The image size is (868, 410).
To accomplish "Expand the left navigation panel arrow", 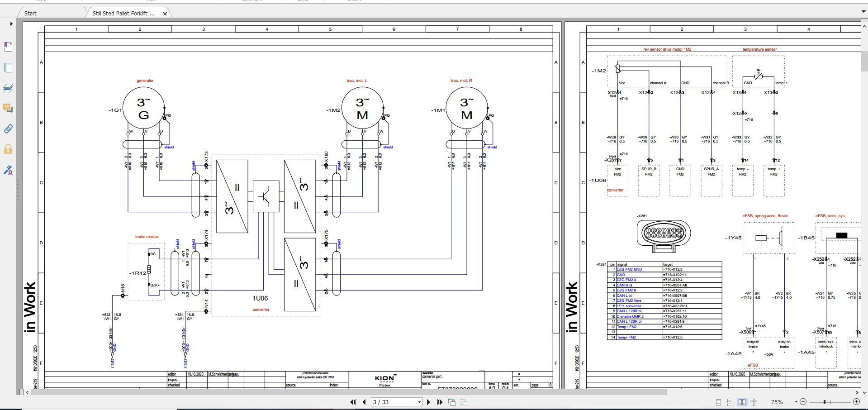I will click(11, 24).
